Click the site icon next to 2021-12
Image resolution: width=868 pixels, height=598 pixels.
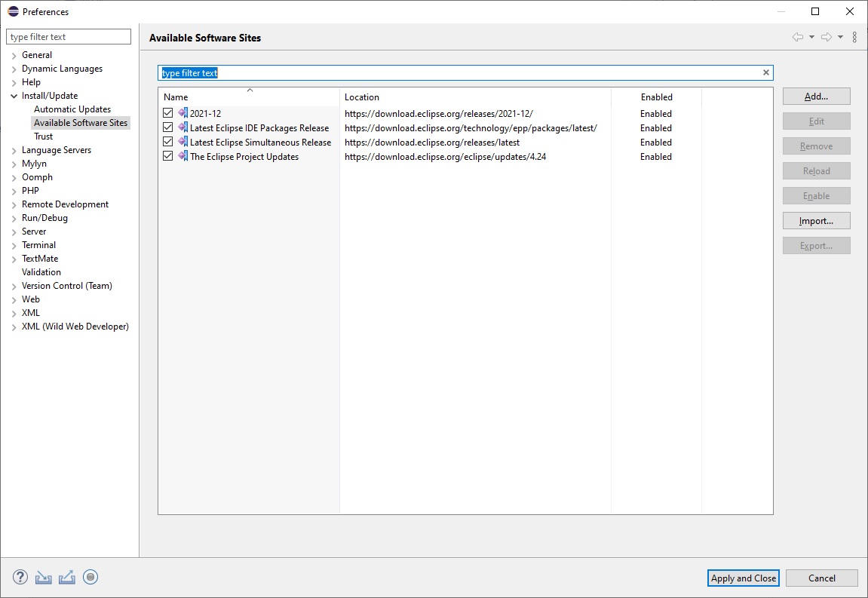click(182, 113)
